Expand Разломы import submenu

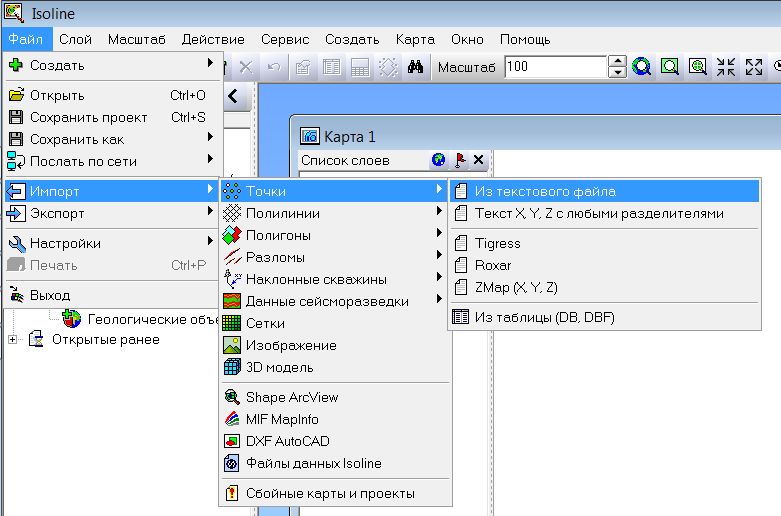click(x=335, y=257)
